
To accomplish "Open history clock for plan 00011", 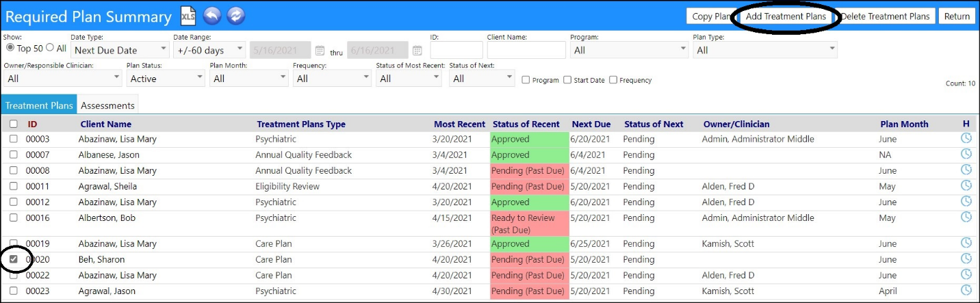I will pos(966,185).
